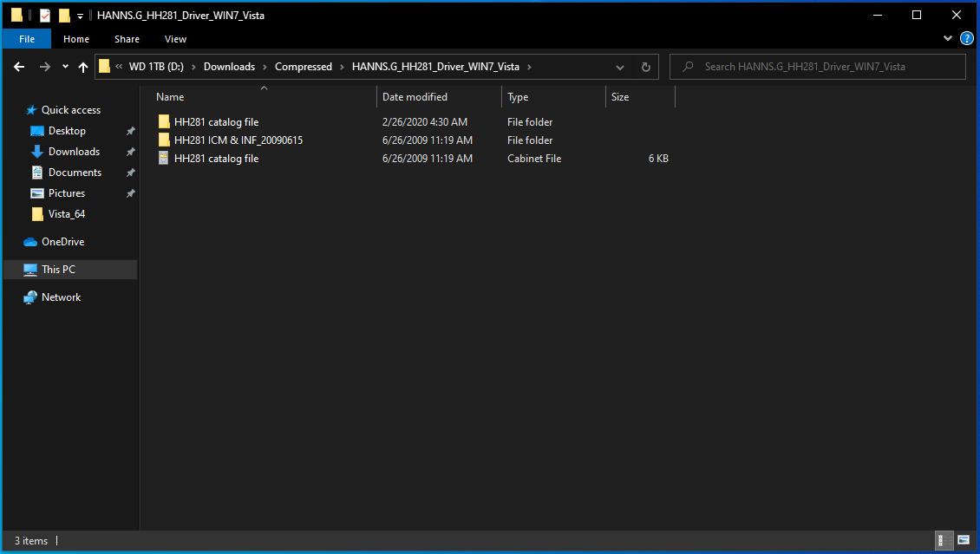Go back using the Back arrow

19,67
